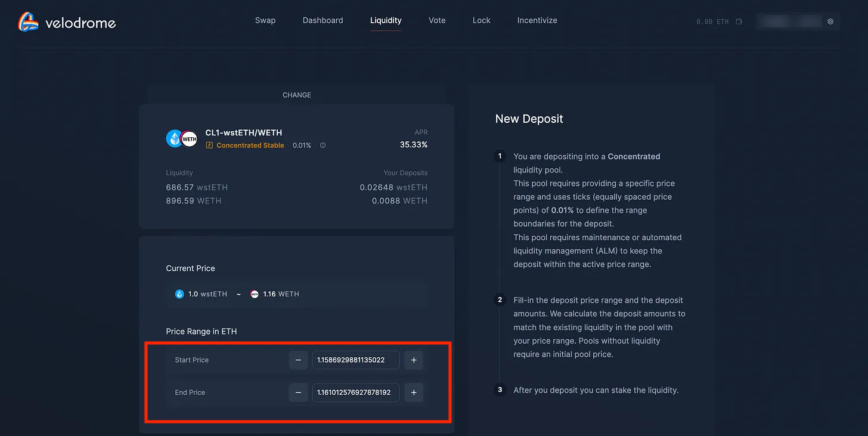Click the End Price input field
Screen dimensions: 868x436
click(x=356, y=392)
